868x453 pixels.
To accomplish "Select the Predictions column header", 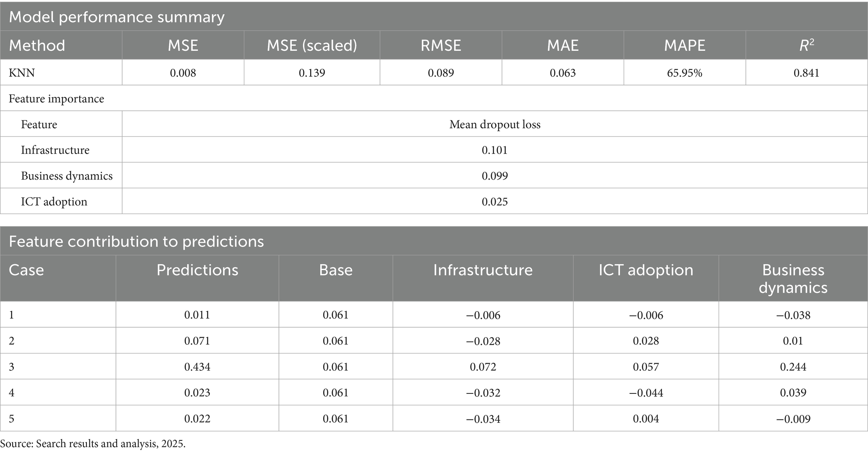I will pyautogui.click(x=197, y=270).
